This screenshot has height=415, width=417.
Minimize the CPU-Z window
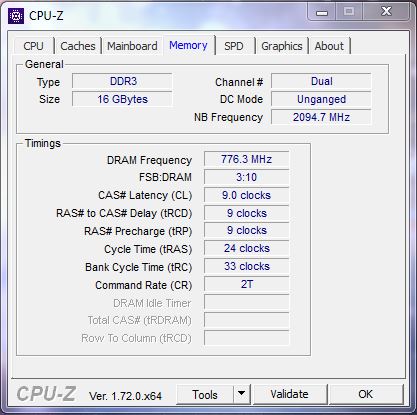coord(322,12)
